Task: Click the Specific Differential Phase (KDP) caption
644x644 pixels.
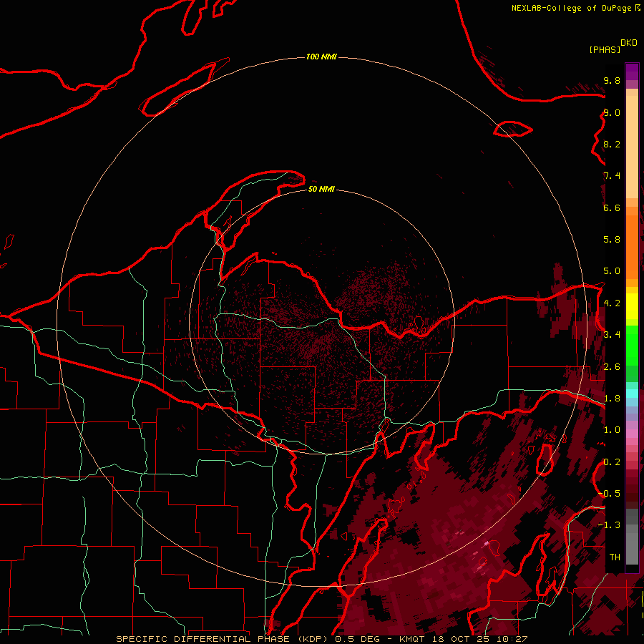Action: [x=222, y=639]
